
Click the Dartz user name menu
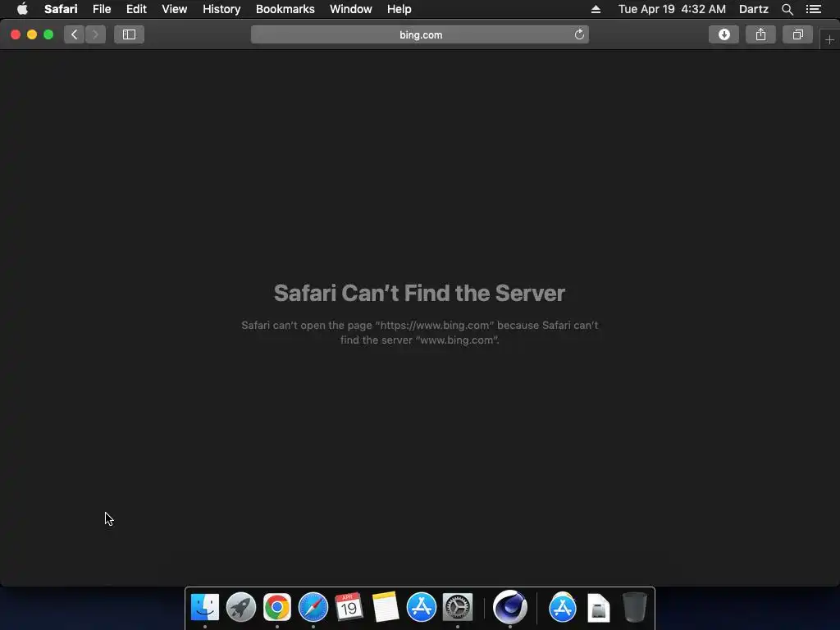point(753,9)
